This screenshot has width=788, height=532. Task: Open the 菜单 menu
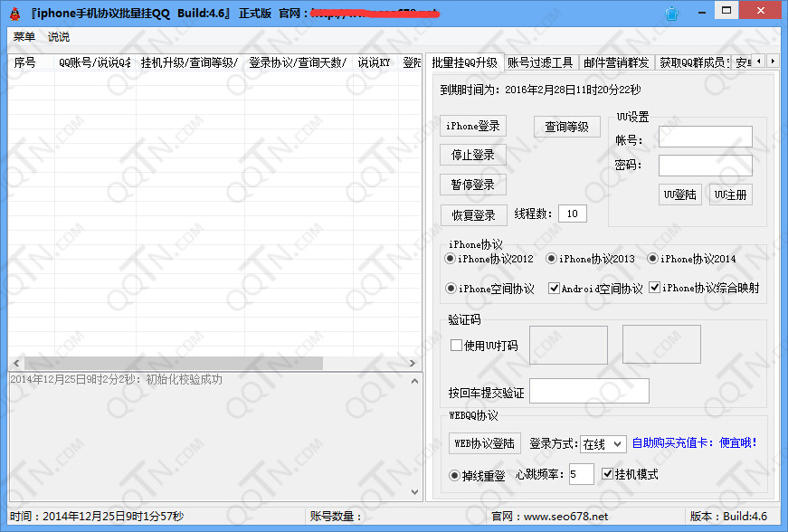pyautogui.click(x=24, y=37)
